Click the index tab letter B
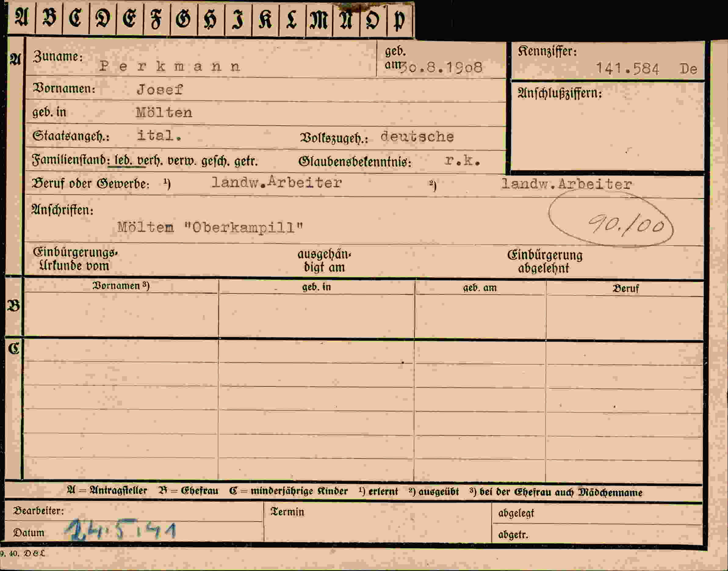728x571 pixels. (49, 18)
